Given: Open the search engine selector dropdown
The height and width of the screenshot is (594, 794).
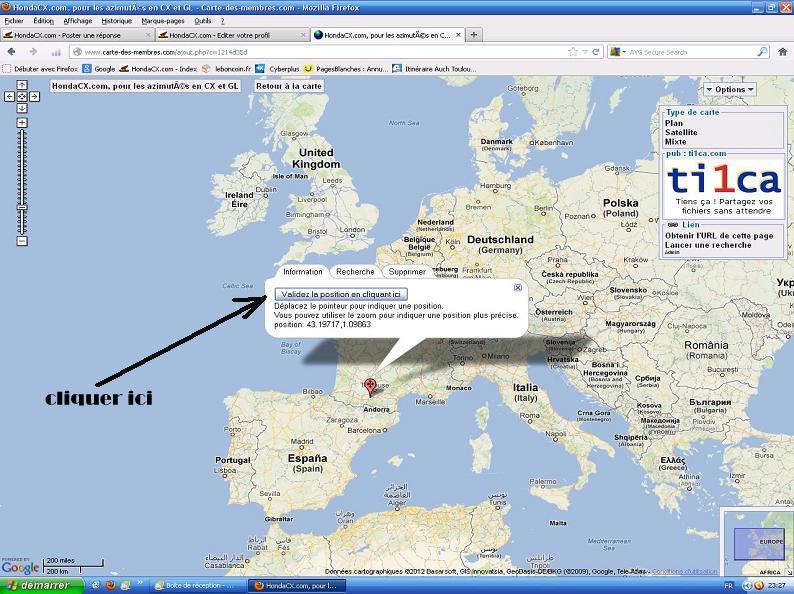Looking at the screenshot, I should click(x=618, y=52).
